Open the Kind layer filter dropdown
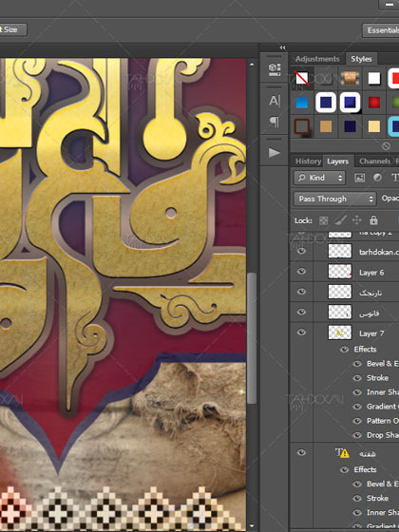The width and height of the screenshot is (399, 532). pyautogui.click(x=319, y=178)
